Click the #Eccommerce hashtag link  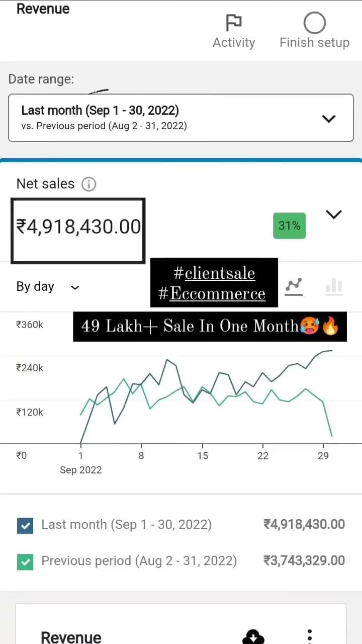click(212, 294)
